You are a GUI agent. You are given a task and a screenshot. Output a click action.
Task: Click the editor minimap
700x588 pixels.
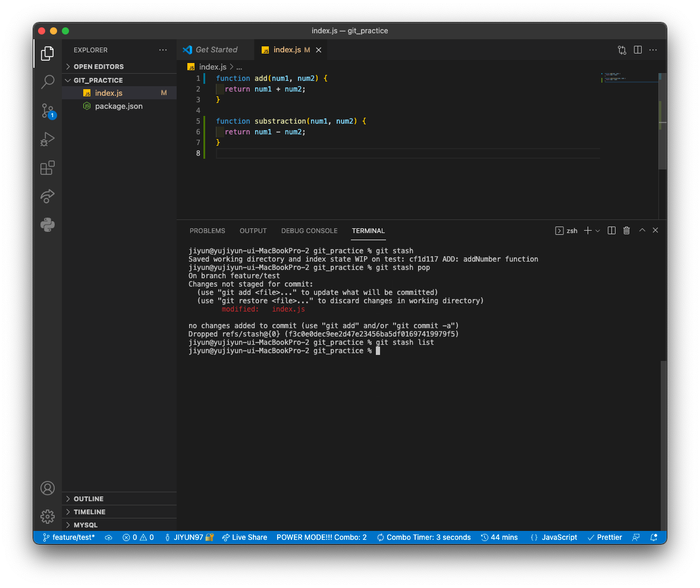[629, 78]
